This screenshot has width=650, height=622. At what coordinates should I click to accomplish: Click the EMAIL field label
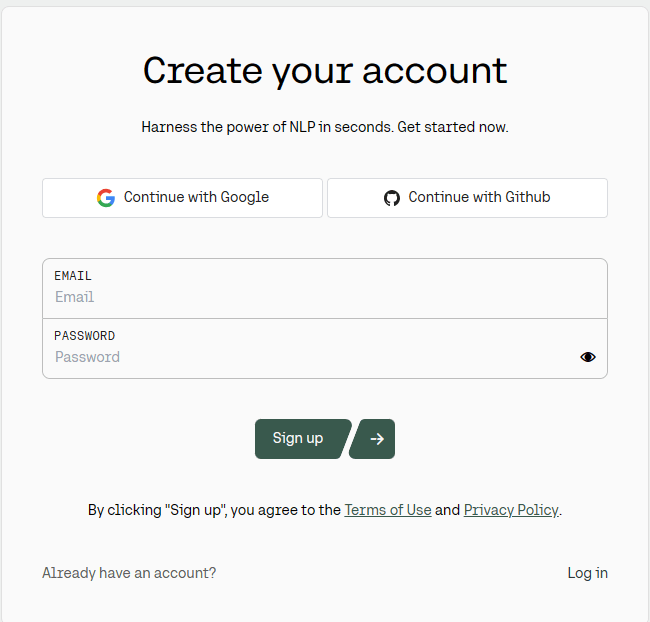[73, 276]
